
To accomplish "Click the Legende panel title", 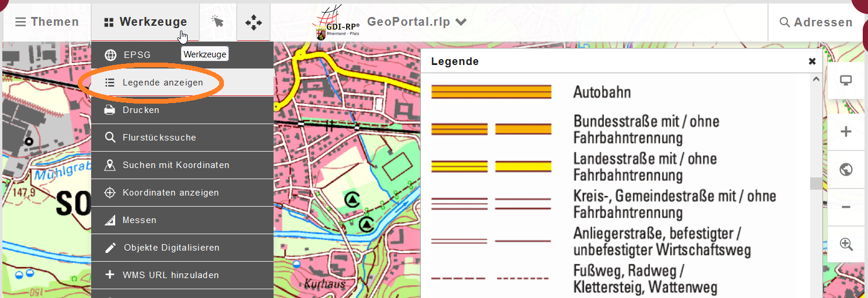I will [455, 61].
